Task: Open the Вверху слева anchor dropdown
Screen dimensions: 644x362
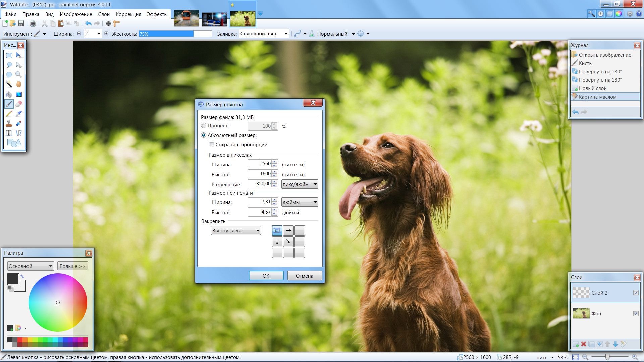Action: 236,231
